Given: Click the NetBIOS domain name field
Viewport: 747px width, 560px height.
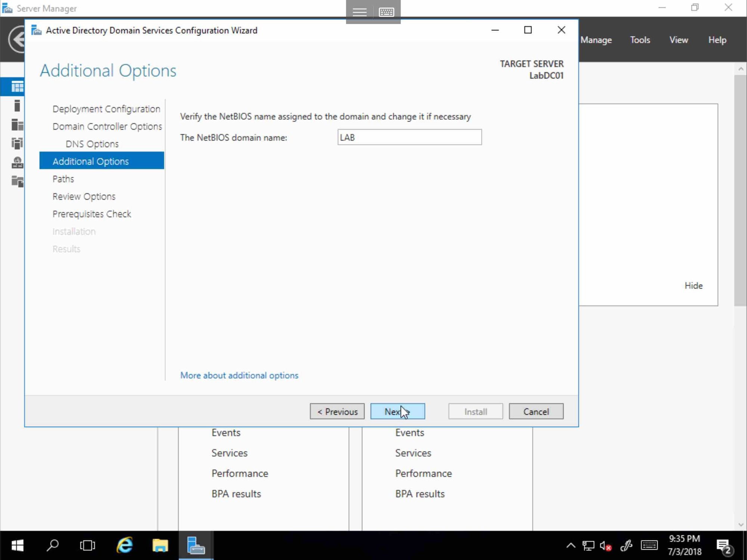Looking at the screenshot, I should 409,137.
